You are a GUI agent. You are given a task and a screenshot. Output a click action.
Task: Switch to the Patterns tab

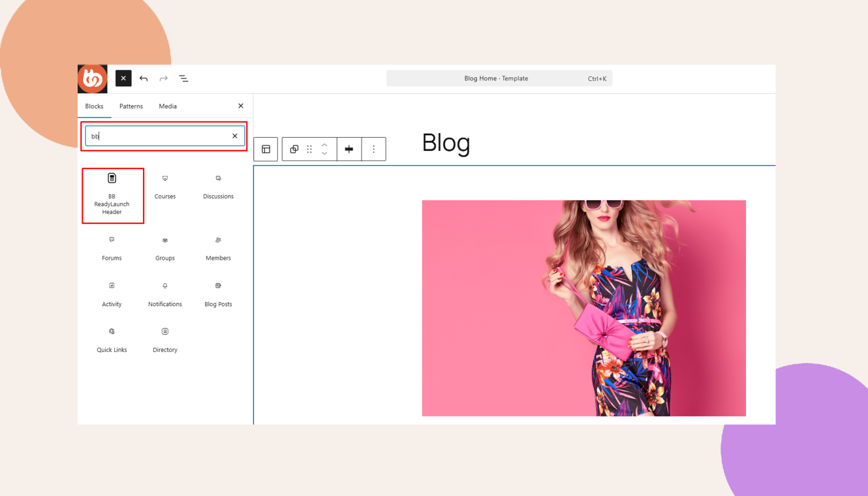pyautogui.click(x=131, y=106)
